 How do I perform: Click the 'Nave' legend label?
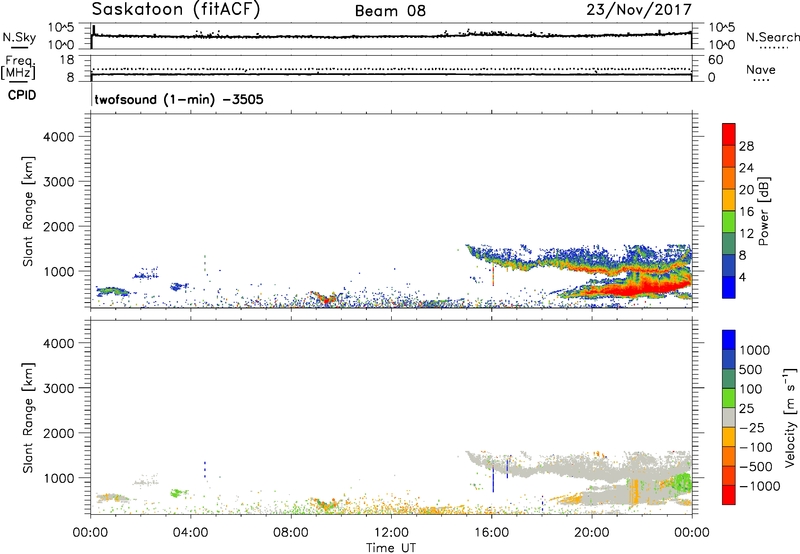coord(761,69)
